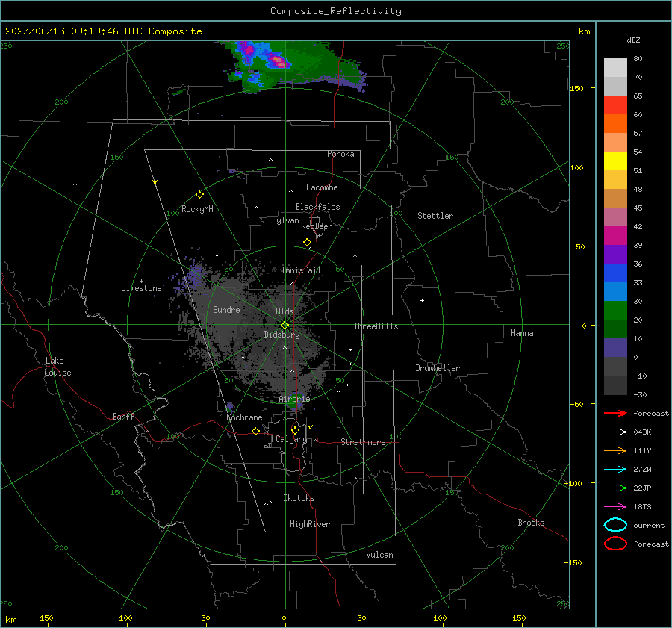The width and height of the screenshot is (672, 628).
Task: Click the lightest gray swatch below 80 dBZ
Action: tap(615, 68)
